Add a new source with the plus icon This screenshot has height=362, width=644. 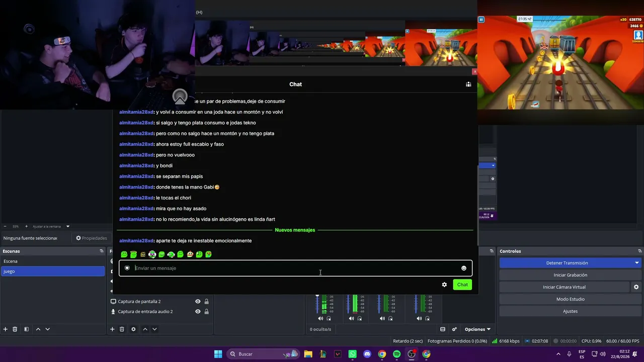[112, 329]
